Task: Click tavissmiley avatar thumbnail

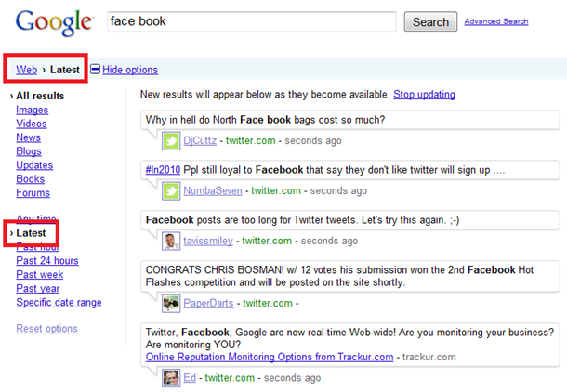Action: [171, 241]
